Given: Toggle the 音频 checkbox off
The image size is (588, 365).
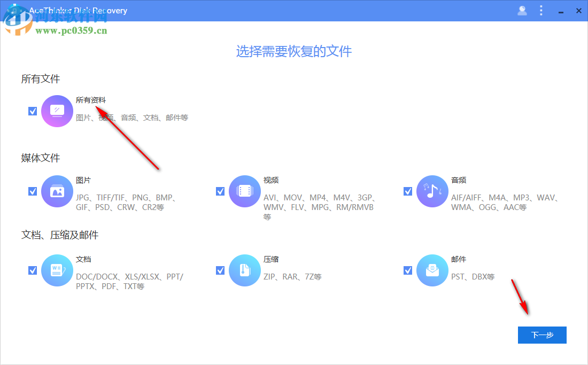Looking at the screenshot, I should click(408, 191).
